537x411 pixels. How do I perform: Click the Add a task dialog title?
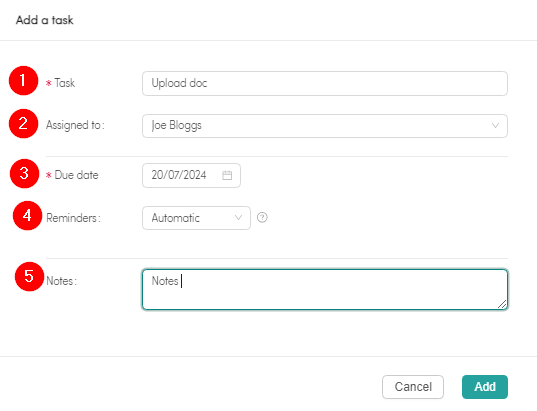point(45,20)
